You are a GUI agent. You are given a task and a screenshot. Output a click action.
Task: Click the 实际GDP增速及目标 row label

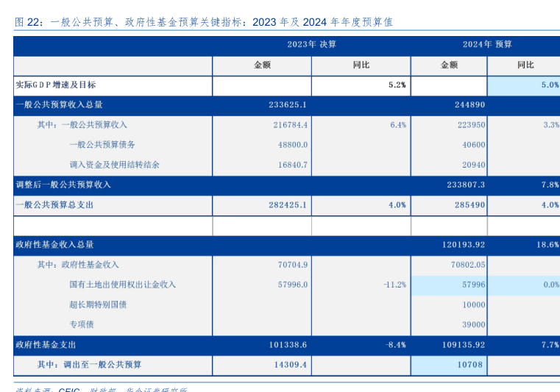coord(56,85)
